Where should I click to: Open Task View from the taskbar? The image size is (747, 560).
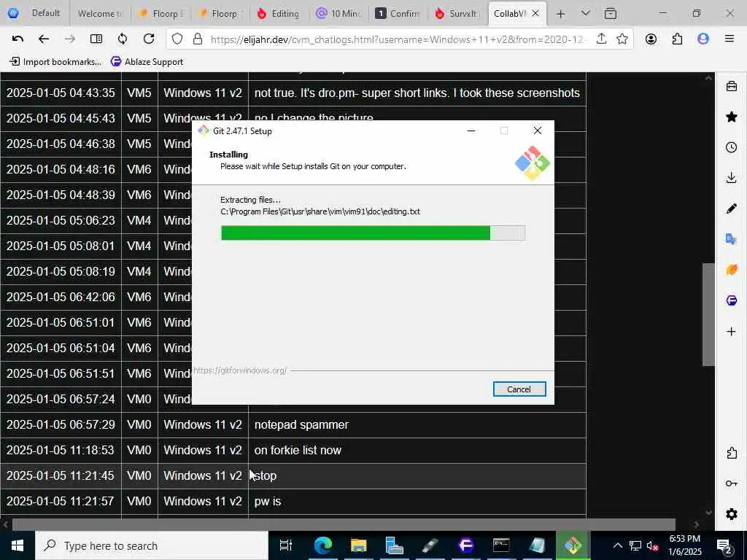coord(285,545)
